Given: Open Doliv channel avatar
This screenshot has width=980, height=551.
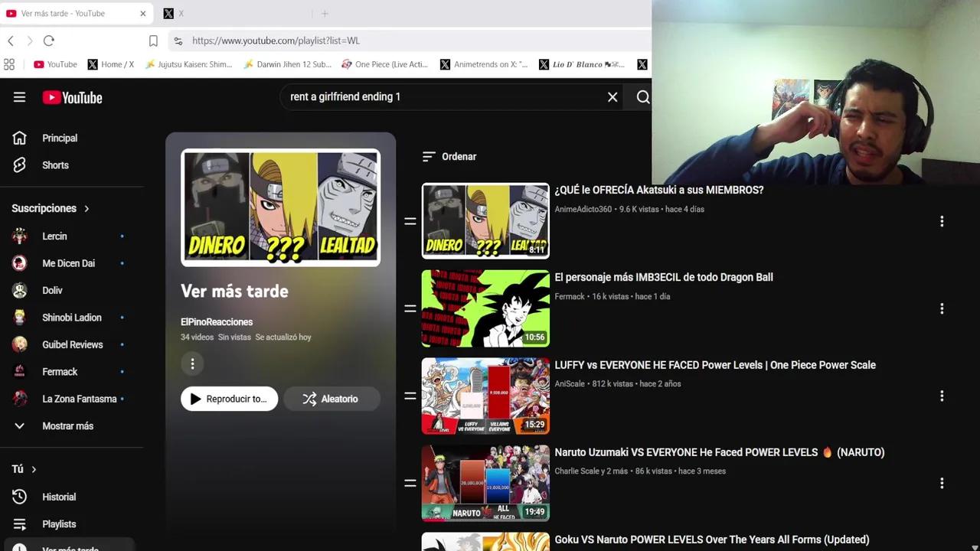Looking at the screenshot, I should [20, 290].
